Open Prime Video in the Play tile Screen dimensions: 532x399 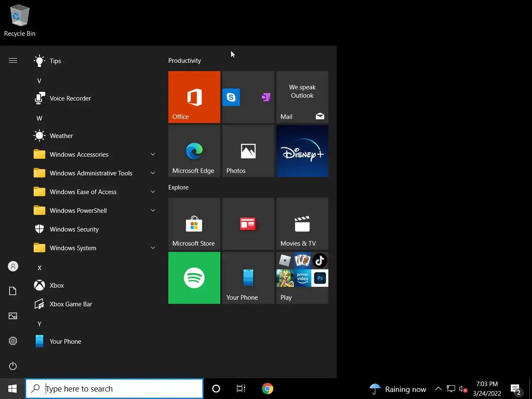[302, 278]
